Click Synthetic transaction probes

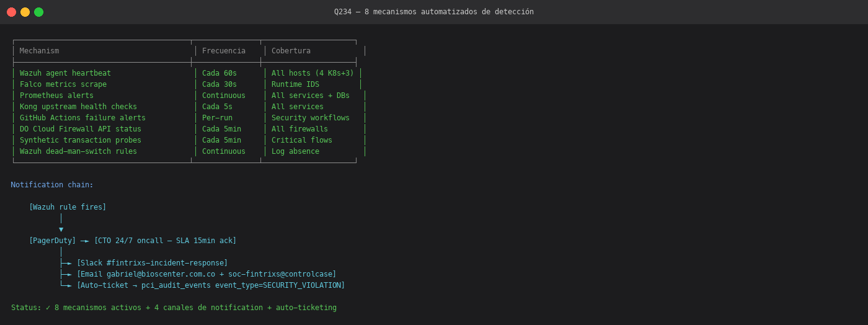coord(81,140)
